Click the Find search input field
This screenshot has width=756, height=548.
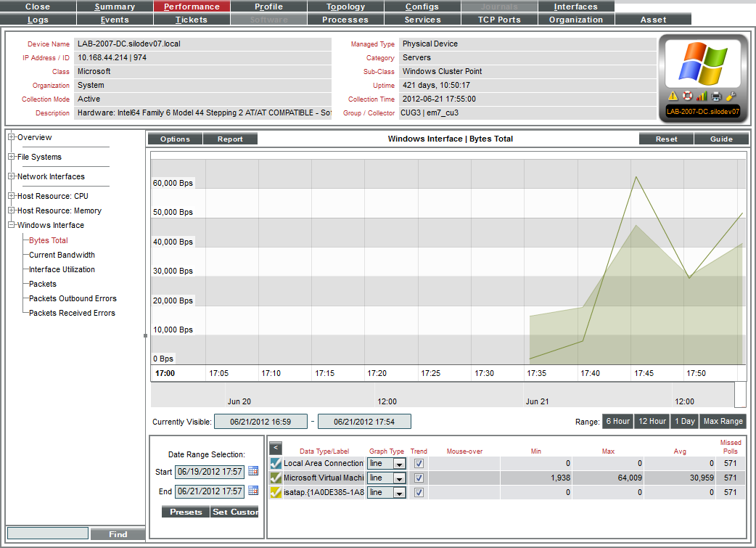click(x=46, y=533)
